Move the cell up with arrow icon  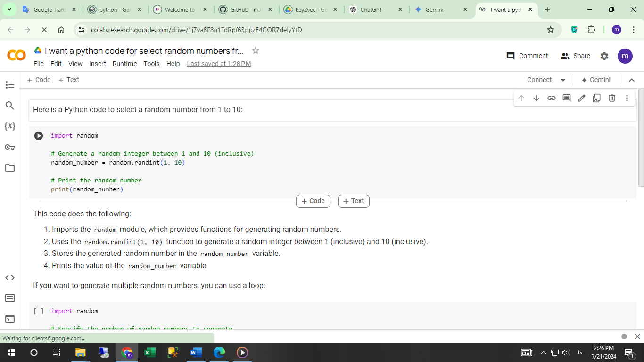click(x=521, y=98)
